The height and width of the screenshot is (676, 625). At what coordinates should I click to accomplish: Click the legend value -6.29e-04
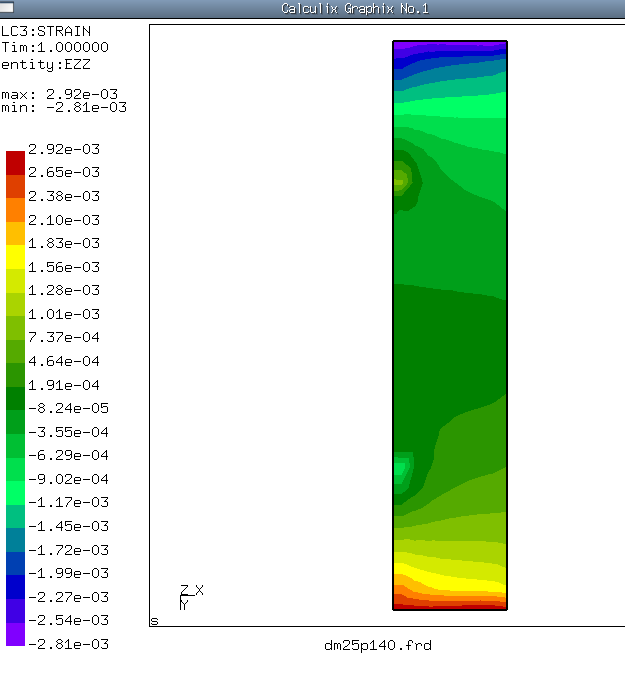point(68,455)
